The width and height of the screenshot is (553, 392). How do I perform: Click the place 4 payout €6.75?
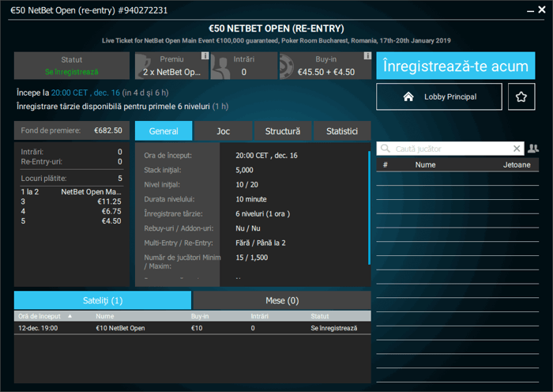(71, 211)
